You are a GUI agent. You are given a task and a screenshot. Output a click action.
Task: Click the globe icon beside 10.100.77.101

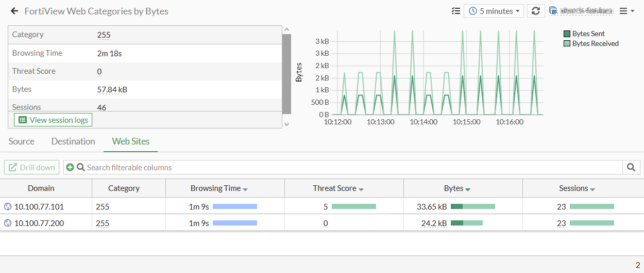click(x=7, y=207)
